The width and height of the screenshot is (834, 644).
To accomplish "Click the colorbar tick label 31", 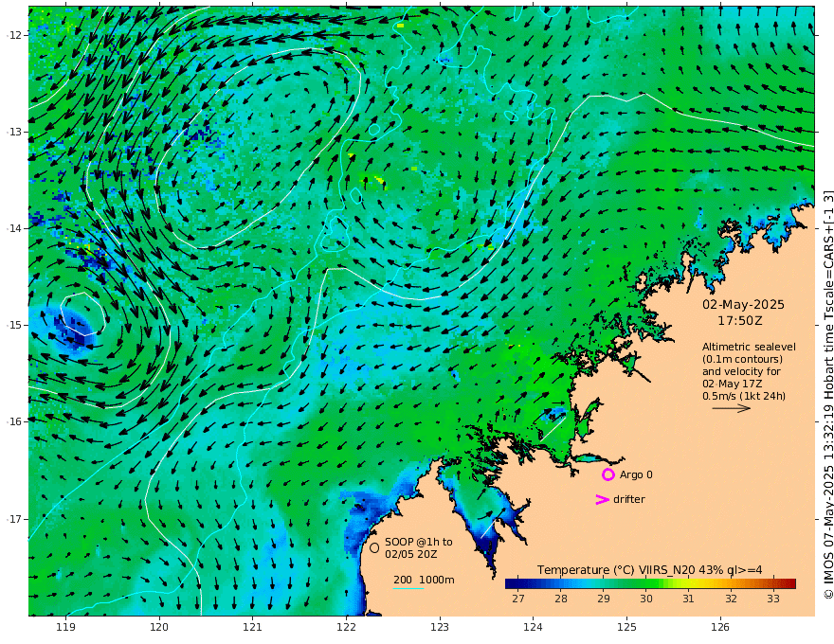I will pyautogui.click(x=688, y=599).
